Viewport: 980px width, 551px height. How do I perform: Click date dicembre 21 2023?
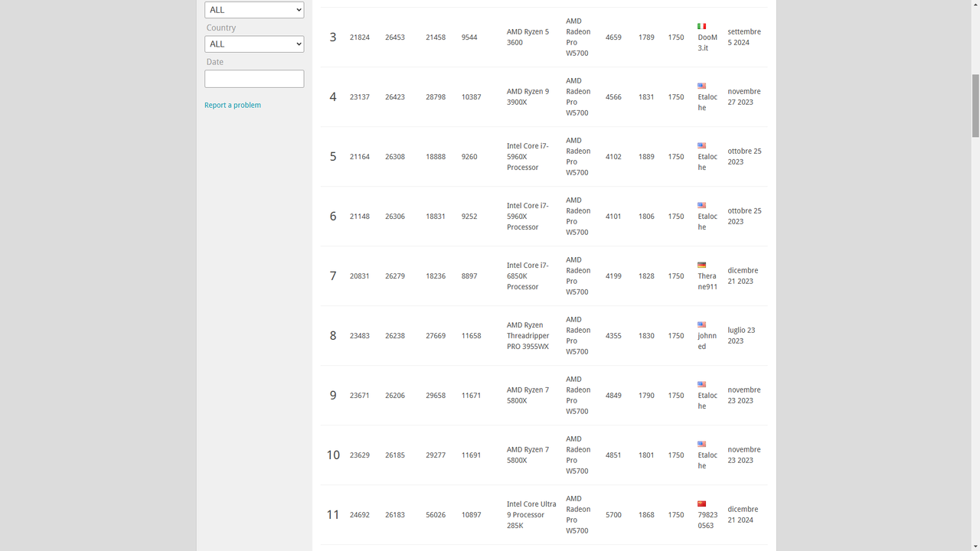(x=743, y=276)
